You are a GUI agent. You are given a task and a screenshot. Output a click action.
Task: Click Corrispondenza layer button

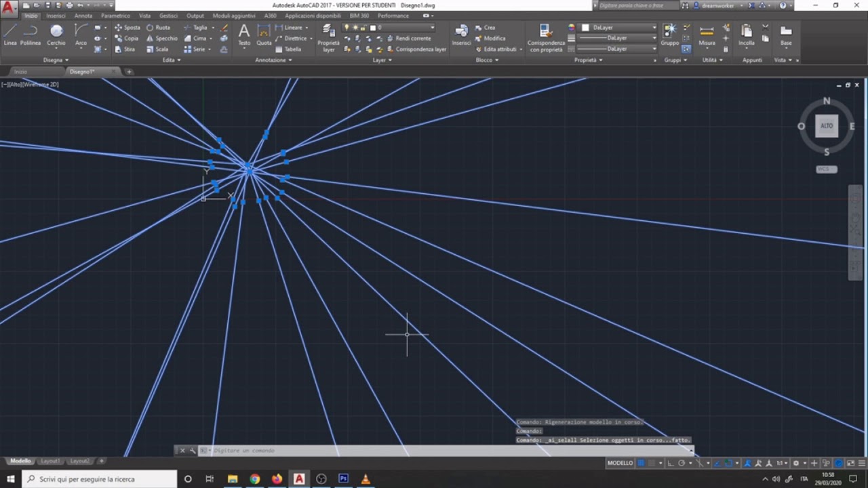click(x=416, y=49)
